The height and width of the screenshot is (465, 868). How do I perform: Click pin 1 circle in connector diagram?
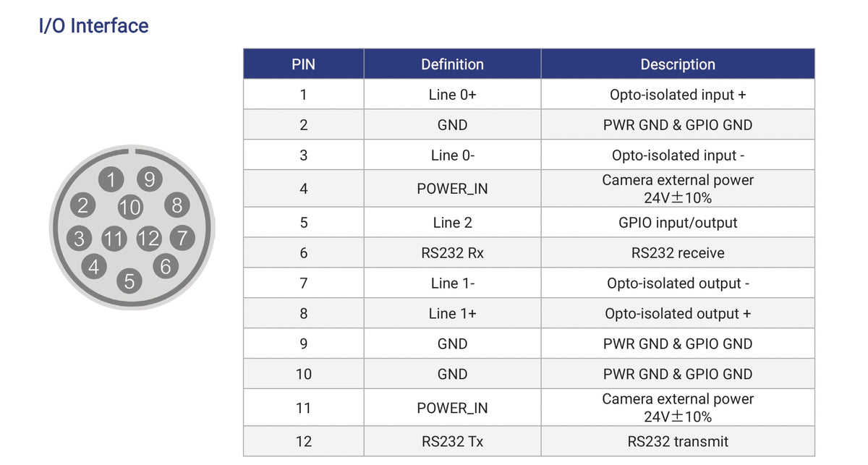(x=111, y=179)
